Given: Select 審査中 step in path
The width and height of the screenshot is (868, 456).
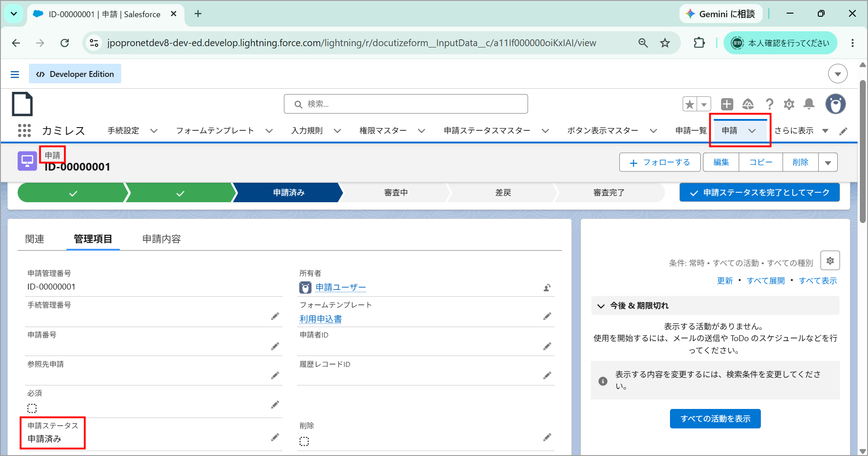Looking at the screenshot, I should pos(396,193).
